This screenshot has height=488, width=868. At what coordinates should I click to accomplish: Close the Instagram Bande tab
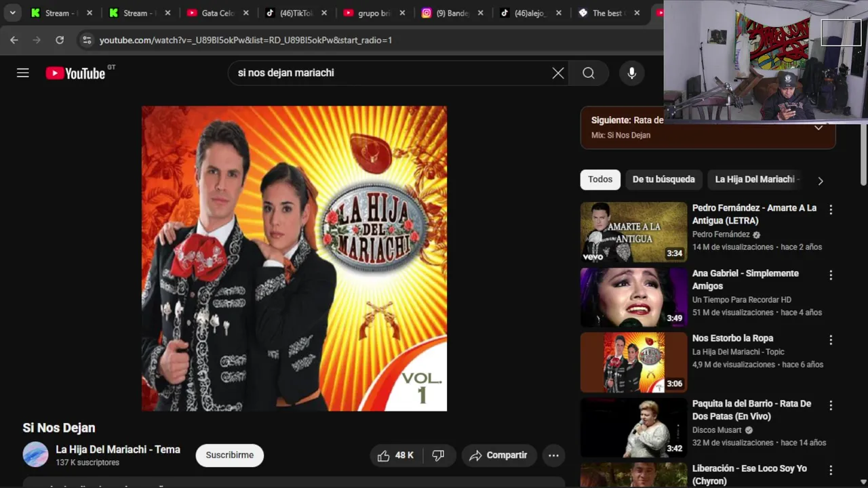coord(481,13)
